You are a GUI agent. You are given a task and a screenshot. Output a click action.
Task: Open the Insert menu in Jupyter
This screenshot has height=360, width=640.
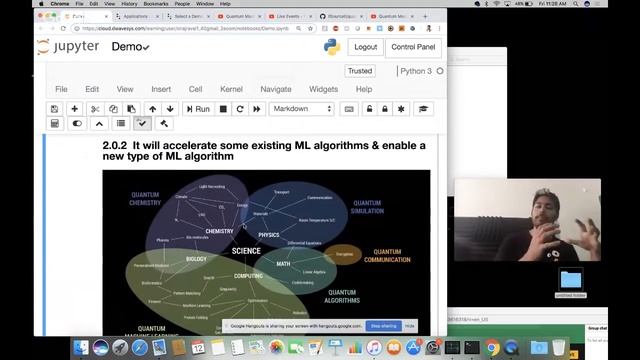click(x=161, y=89)
